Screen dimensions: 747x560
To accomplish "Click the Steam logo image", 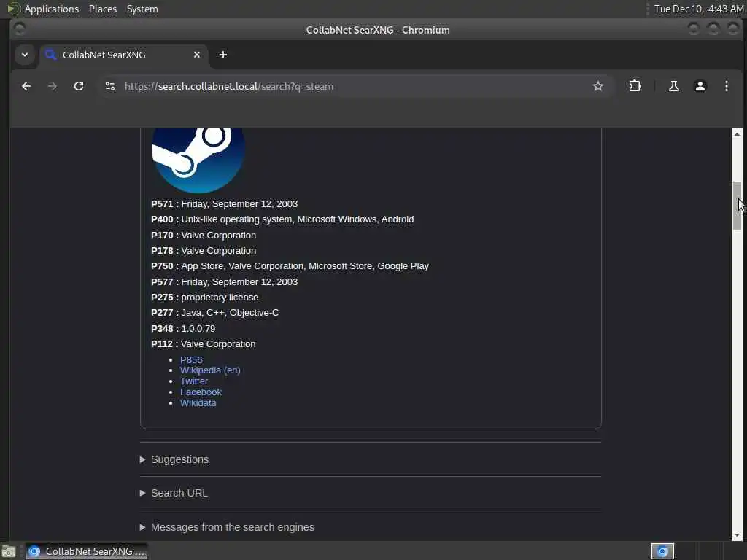I will coord(198,160).
